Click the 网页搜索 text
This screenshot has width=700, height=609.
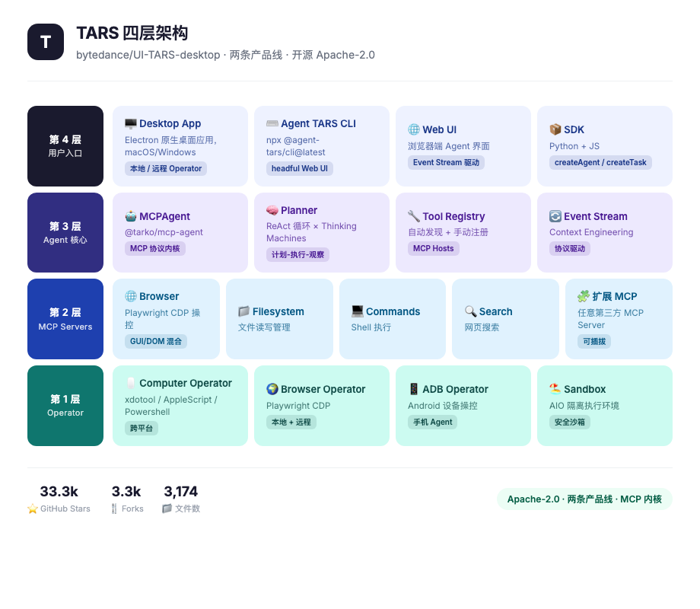482,327
